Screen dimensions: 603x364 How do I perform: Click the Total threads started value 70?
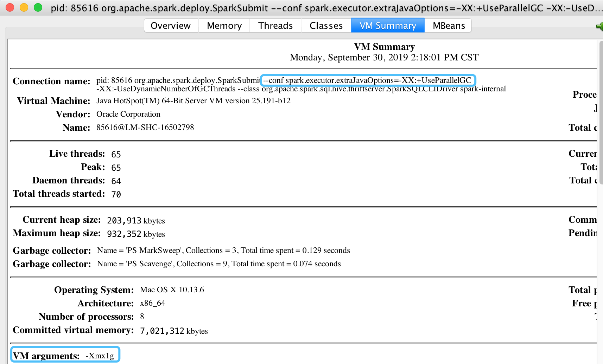[x=116, y=195]
